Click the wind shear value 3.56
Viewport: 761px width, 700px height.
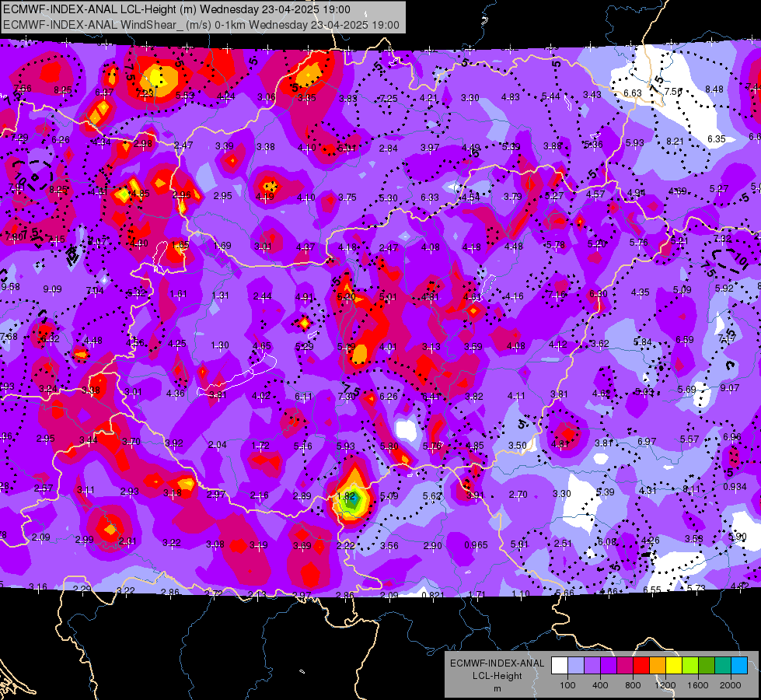click(389, 545)
